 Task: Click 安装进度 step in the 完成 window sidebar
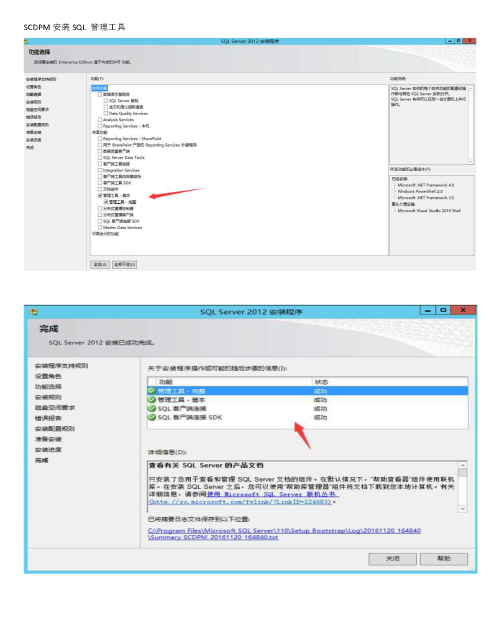(48, 449)
